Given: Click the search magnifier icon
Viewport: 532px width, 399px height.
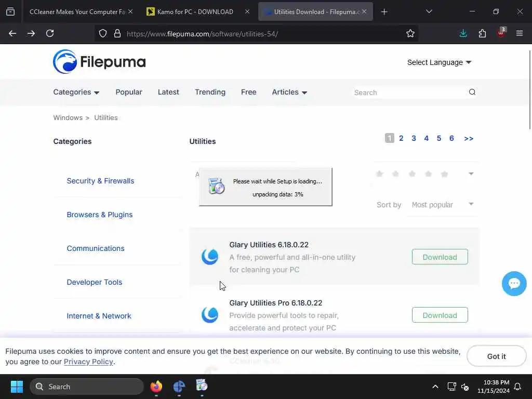Looking at the screenshot, I should 472,92.
